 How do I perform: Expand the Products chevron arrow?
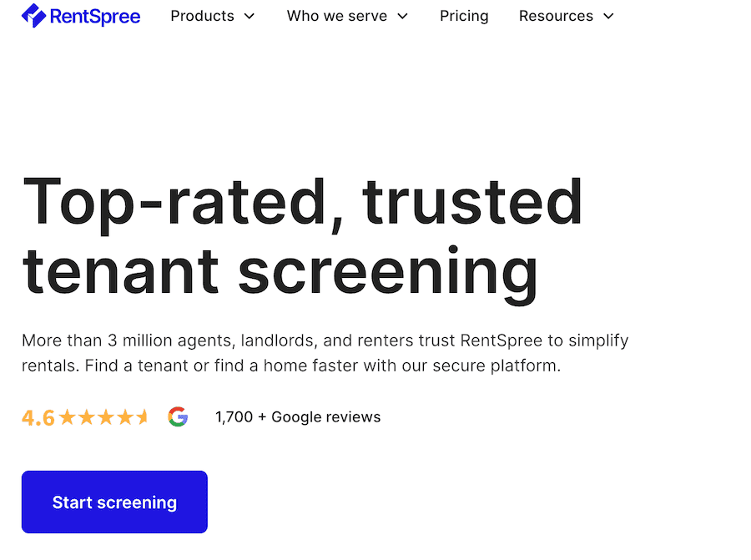click(x=249, y=17)
